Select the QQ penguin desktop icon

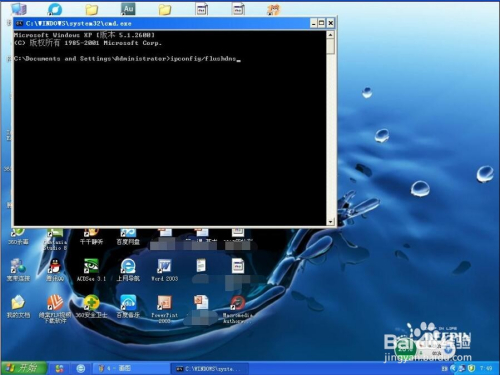[55, 270]
